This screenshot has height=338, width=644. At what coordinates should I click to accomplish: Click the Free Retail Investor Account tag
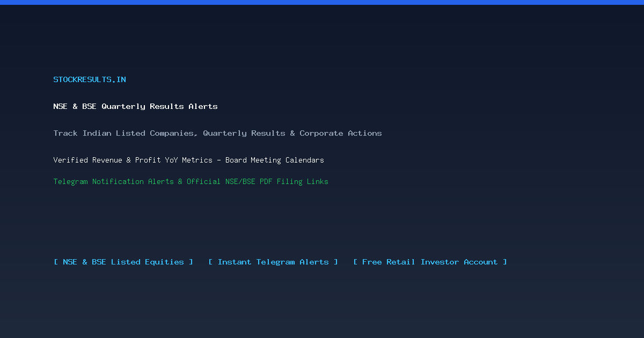pyautogui.click(x=430, y=262)
